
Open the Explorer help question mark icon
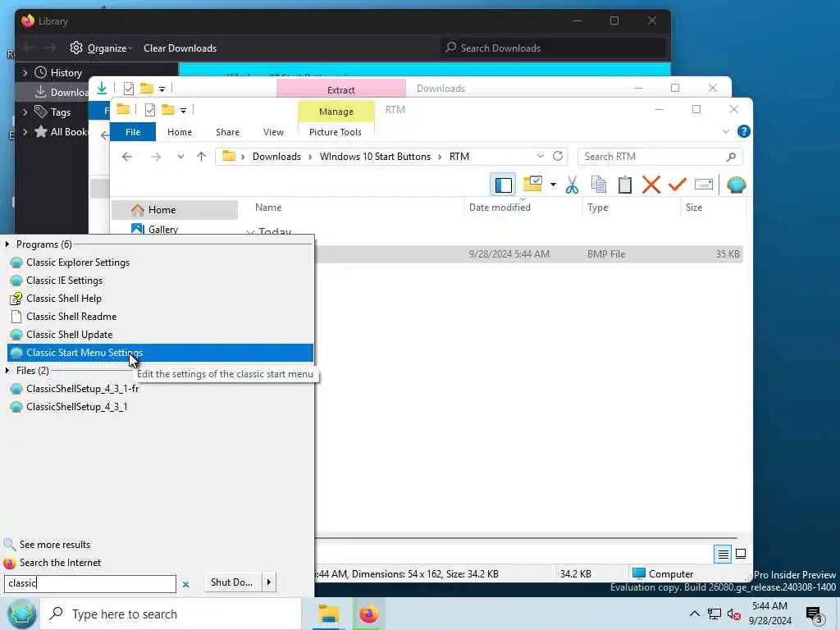coord(743,131)
